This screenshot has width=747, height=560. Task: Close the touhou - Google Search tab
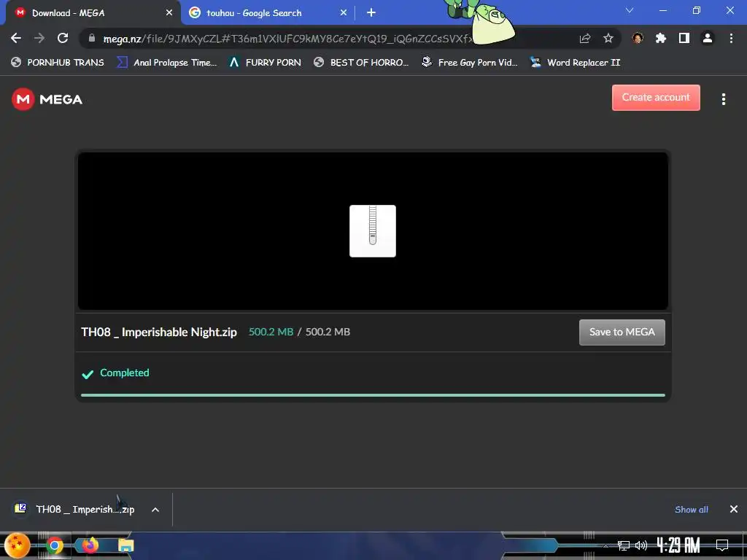[344, 13]
